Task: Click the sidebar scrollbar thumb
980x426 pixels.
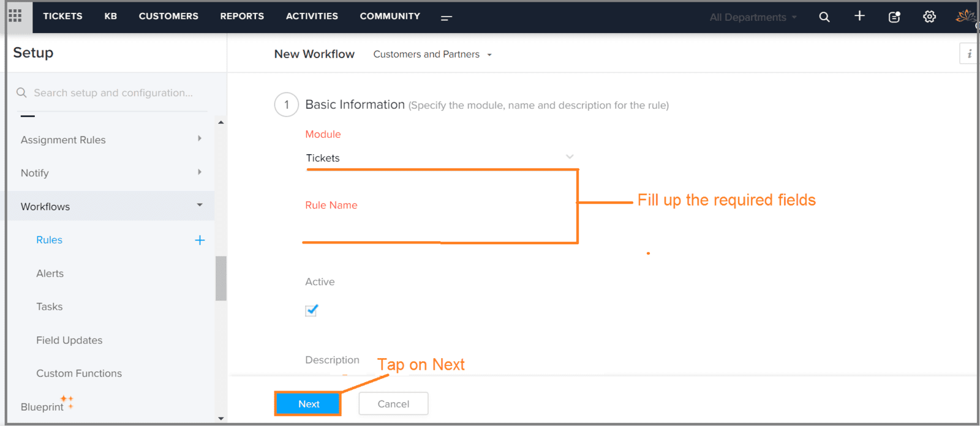Action: 221,278
